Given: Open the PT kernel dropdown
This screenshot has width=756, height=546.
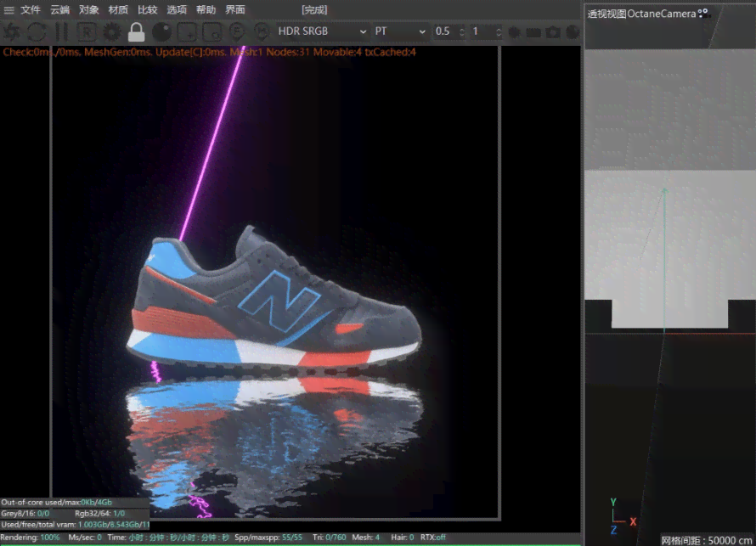Looking at the screenshot, I should (400, 31).
